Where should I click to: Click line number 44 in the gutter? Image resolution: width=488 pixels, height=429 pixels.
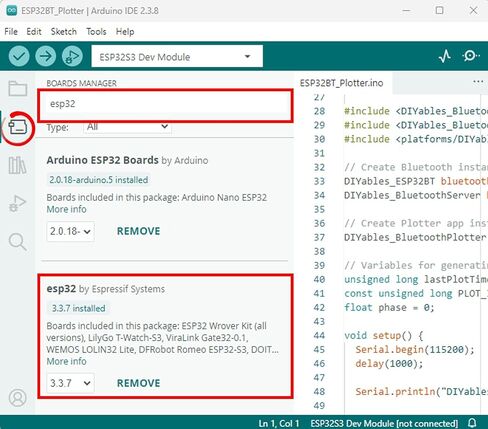[319, 335]
